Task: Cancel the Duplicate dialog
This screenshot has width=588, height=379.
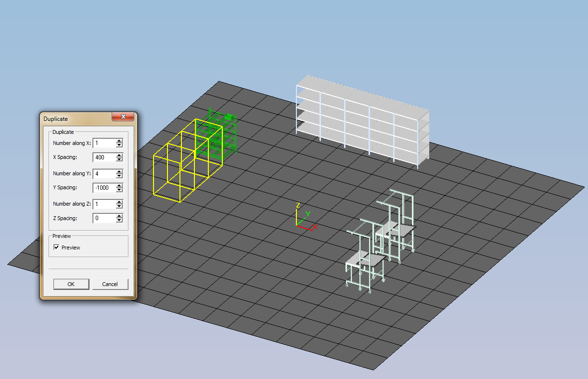Action: click(110, 284)
